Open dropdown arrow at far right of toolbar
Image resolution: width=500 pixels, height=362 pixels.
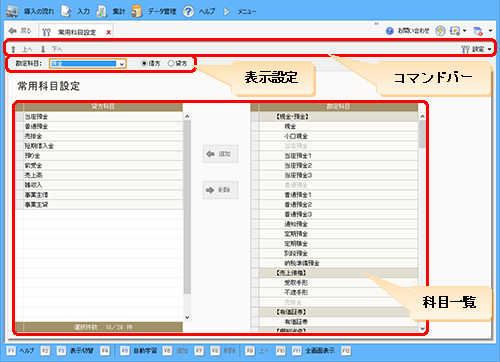490,31
